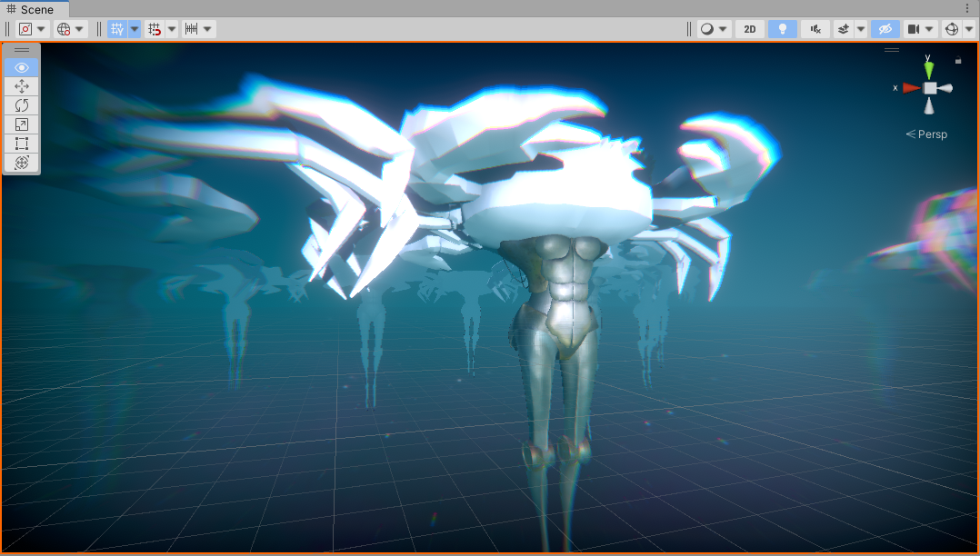Viewport: 980px width, 556px height.
Task: Open the scene camera settings dropdown
Action: tap(920, 29)
